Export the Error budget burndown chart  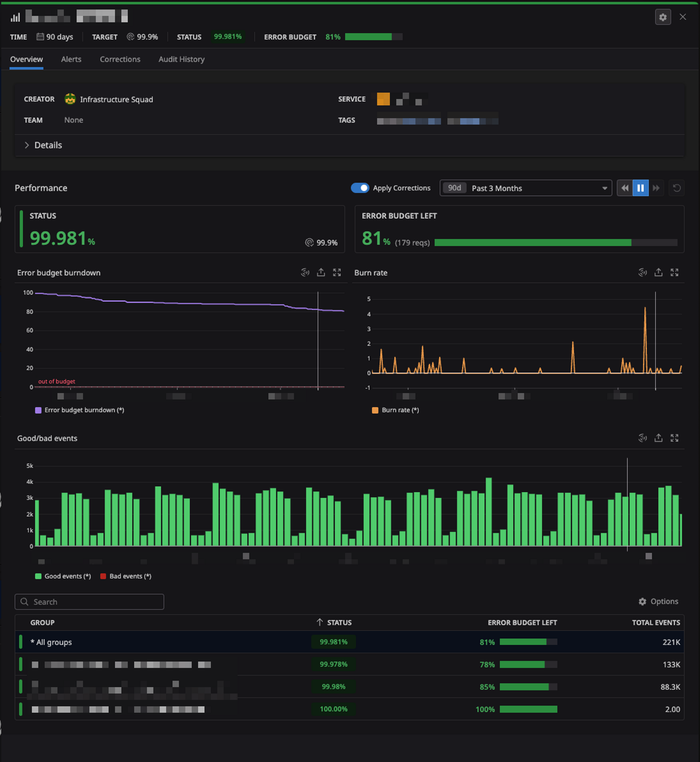pyautogui.click(x=321, y=273)
